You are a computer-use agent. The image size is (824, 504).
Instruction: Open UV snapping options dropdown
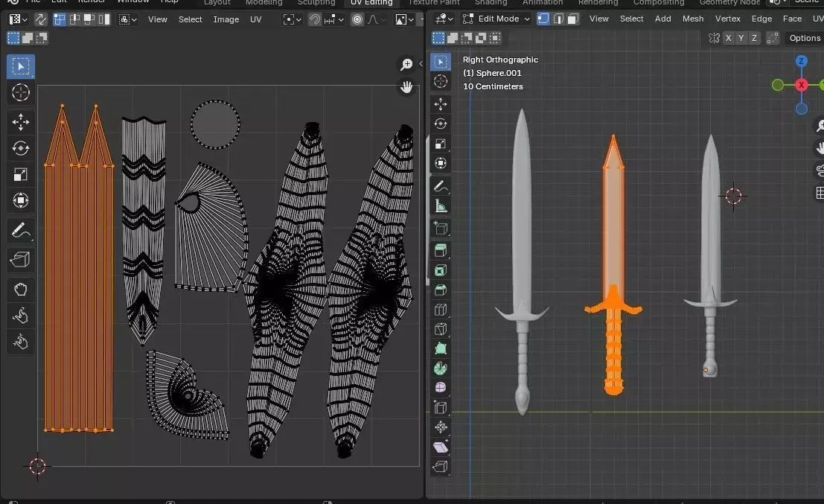[x=333, y=19]
